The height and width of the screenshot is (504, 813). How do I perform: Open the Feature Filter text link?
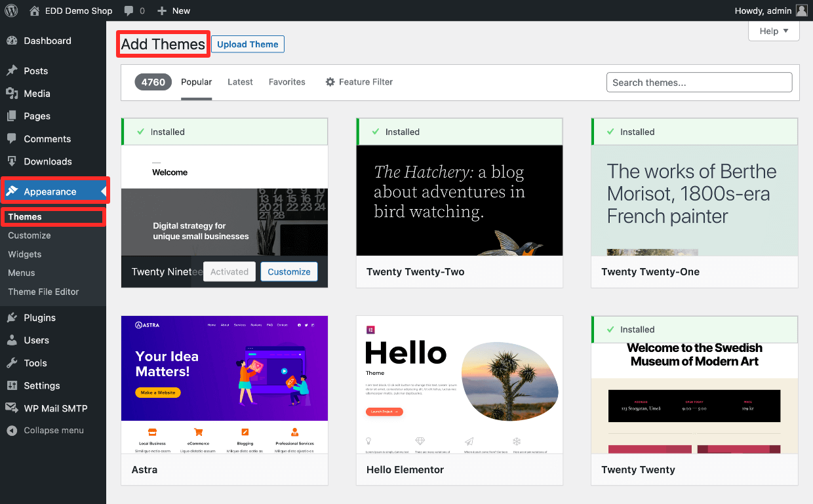point(366,82)
